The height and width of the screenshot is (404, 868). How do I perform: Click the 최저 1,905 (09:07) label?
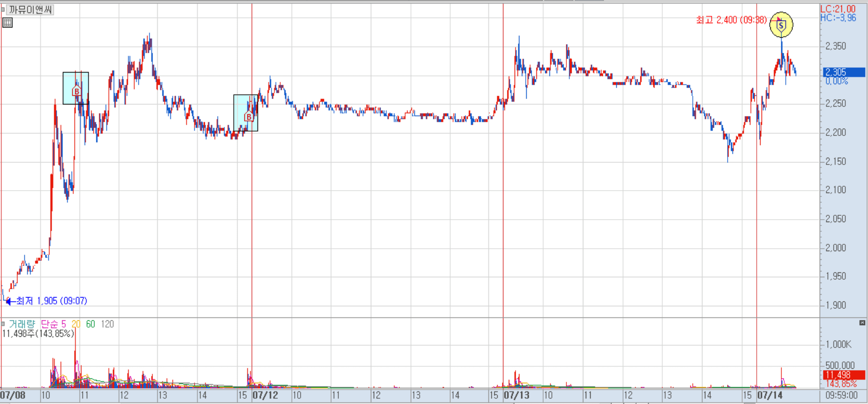[52, 301]
